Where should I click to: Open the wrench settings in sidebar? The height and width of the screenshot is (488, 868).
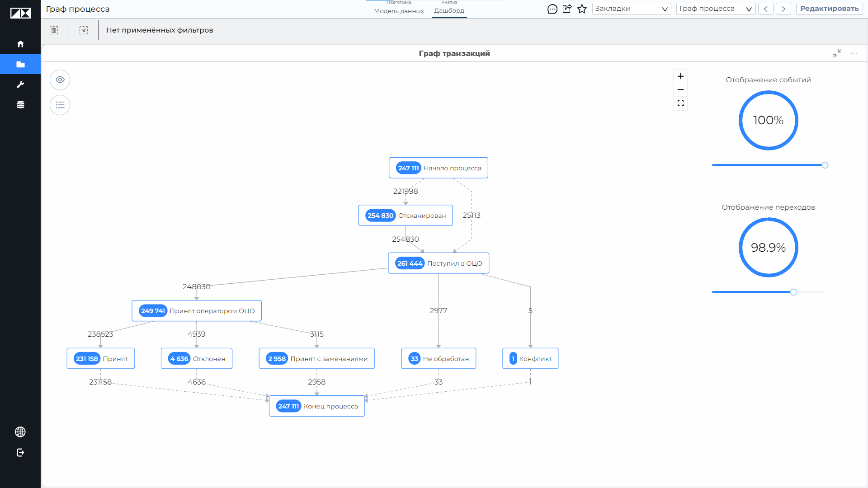point(20,84)
